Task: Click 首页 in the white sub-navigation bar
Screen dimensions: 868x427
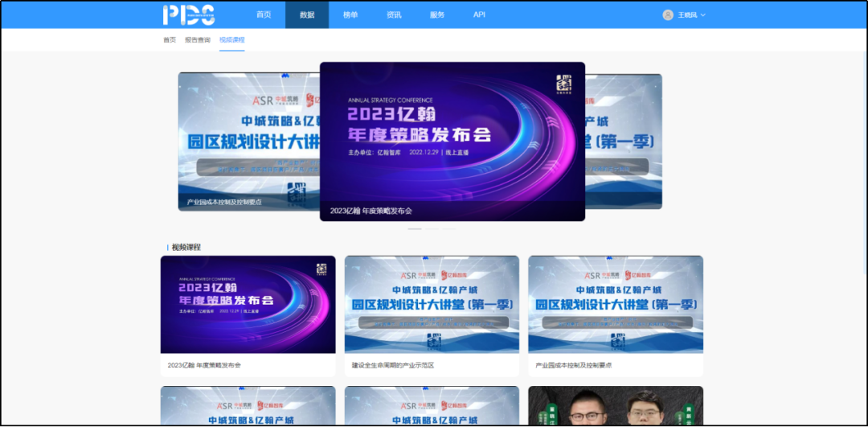Action: [170, 40]
